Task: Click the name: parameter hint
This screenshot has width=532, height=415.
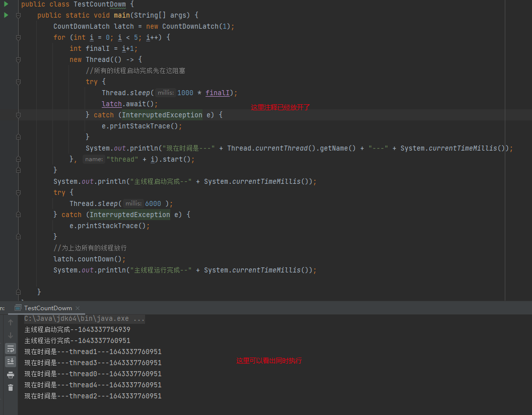Action: click(94, 159)
